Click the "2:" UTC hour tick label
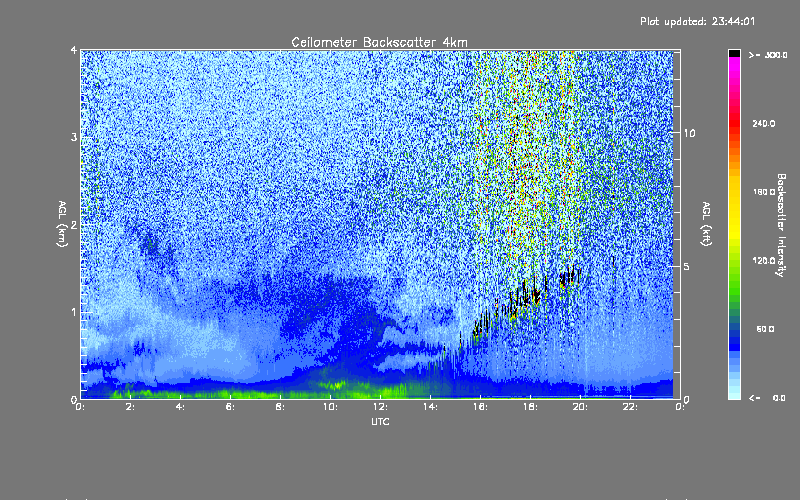This screenshot has width=800, height=500. coord(130,407)
